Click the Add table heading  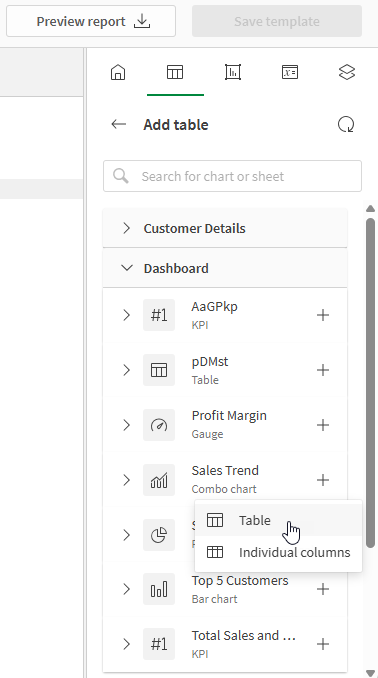tap(176, 125)
